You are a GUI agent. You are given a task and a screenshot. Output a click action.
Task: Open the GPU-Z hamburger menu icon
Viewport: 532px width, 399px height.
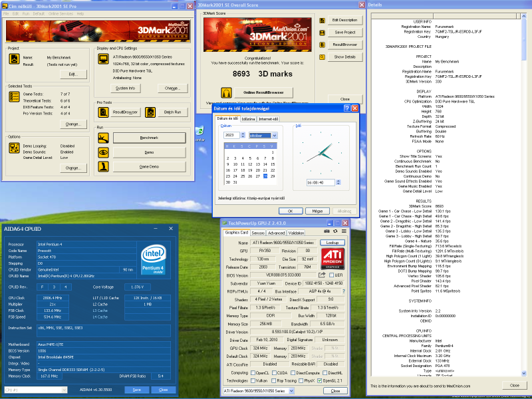(x=344, y=231)
